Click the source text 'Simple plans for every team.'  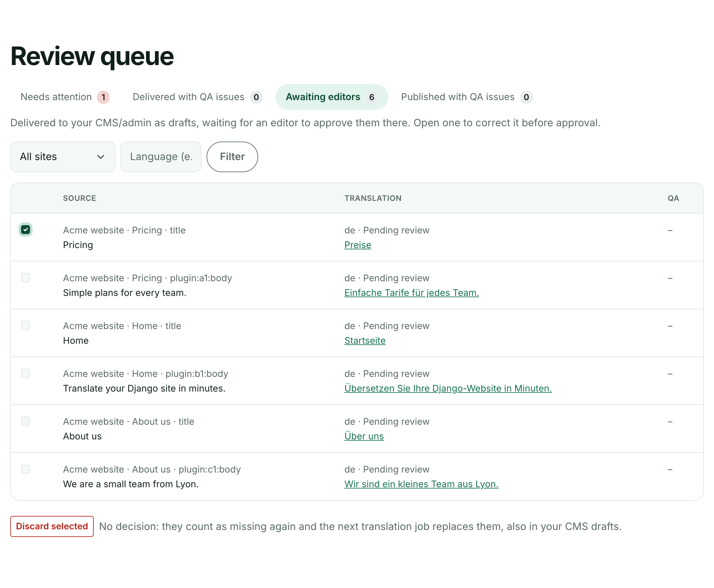coord(125,292)
